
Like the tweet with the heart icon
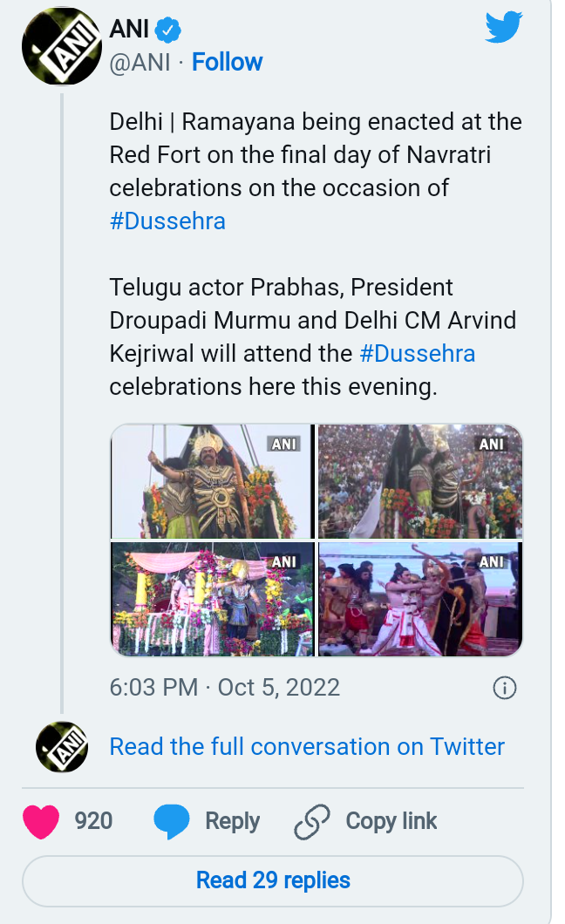[x=41, y=822]
